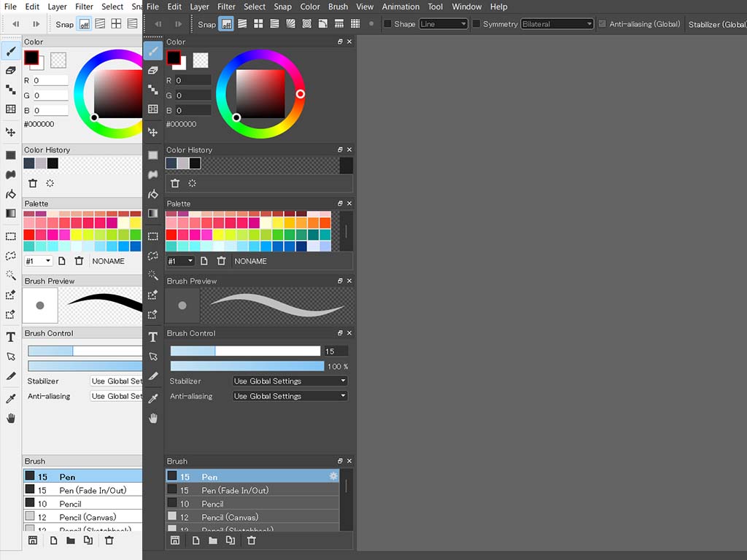Click the brush size value field showing 15
Image resolution: width=747 pixels, height=560 pixels.
coord(336,351)
